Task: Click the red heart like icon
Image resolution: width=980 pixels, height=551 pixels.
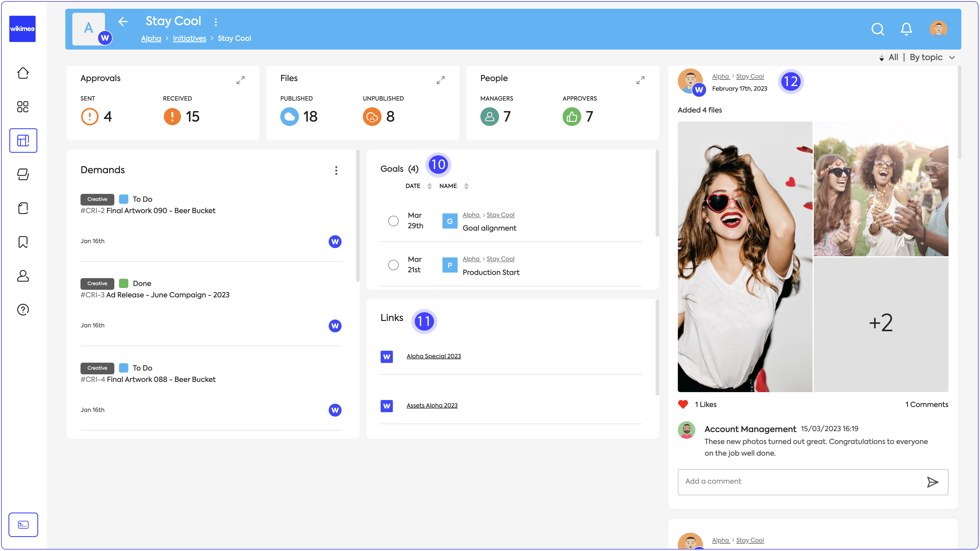Action: tap(683, 404)
